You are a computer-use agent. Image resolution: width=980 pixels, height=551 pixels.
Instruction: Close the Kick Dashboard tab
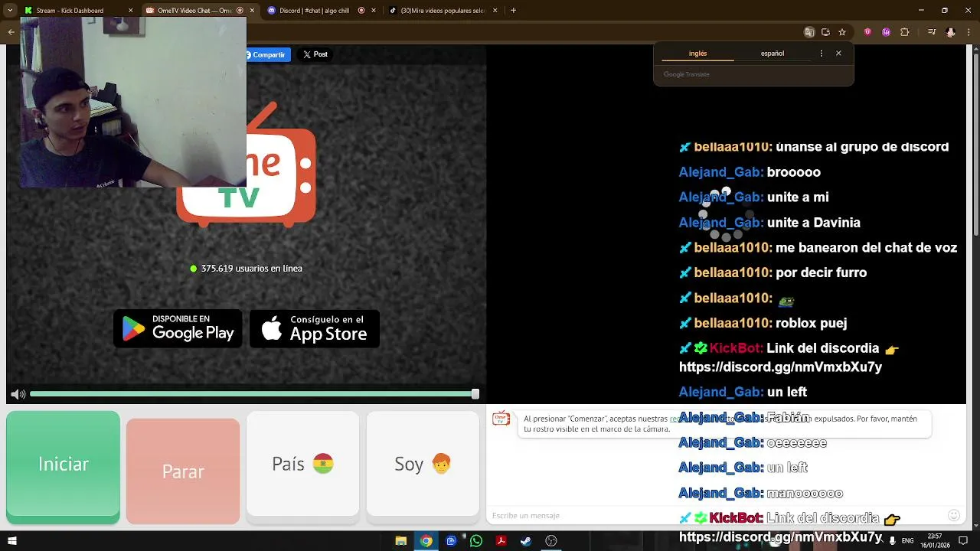click(x=130, y=11)
